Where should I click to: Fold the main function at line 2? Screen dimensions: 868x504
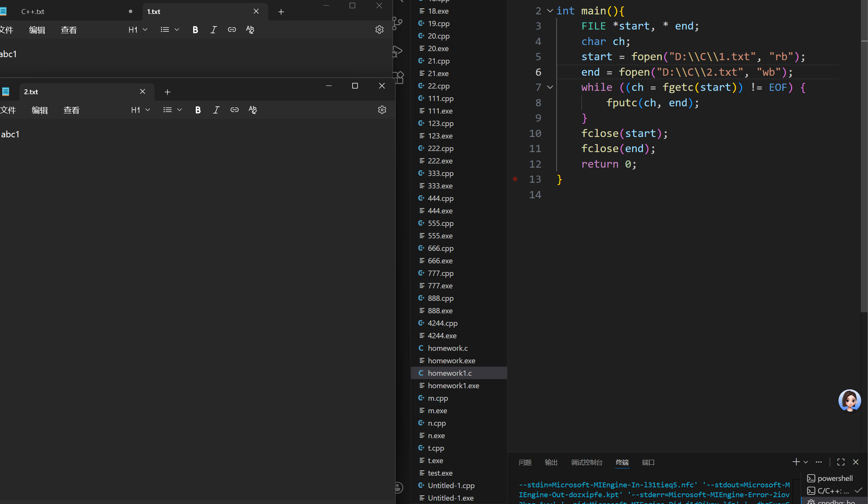point(550,11)
